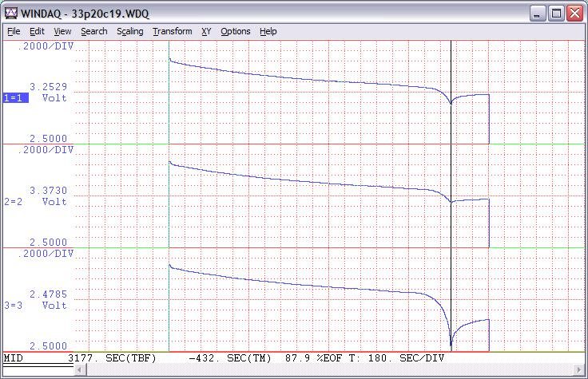Open the Transform menu

[x=172, y=31]
